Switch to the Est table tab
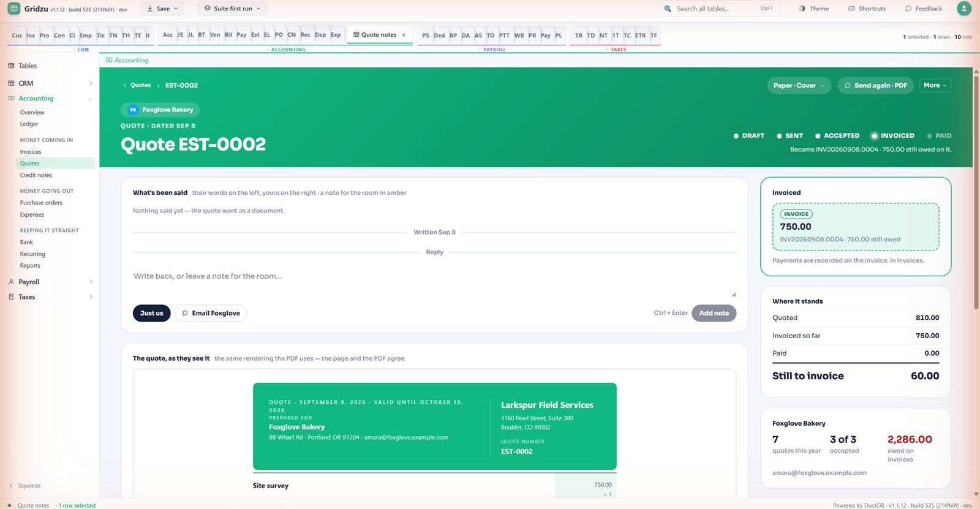Viewport: 980px width, 509px height. pos(255,35)
